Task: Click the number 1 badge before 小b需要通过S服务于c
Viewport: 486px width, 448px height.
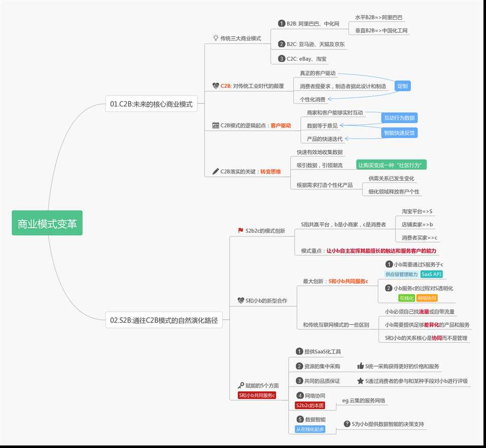Action: click(389, 265)
